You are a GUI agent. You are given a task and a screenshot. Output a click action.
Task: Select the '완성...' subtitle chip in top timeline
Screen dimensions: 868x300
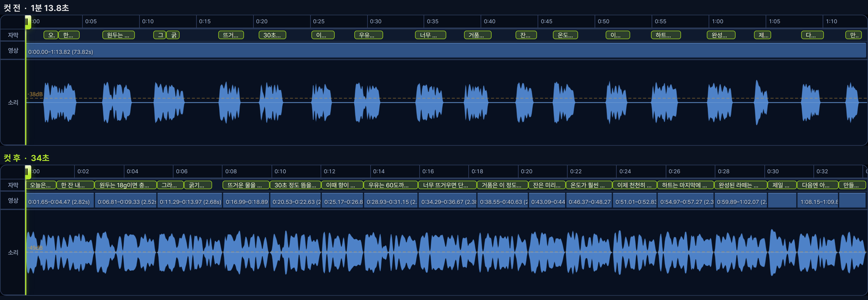(x=721, y=35)
